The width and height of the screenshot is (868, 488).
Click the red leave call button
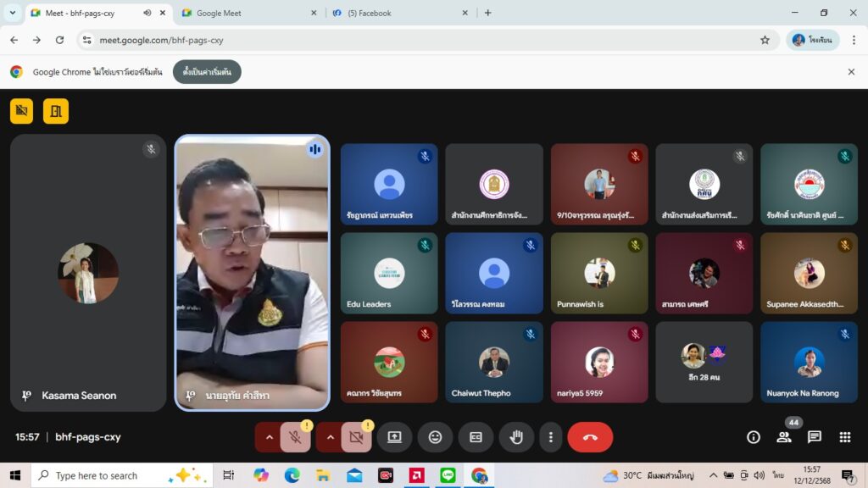click(x=590, y=437)
